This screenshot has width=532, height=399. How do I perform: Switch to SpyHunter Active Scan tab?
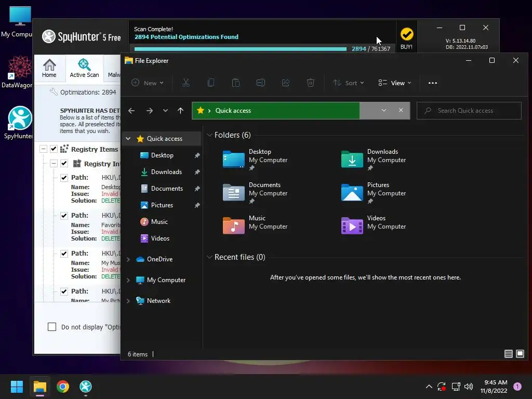(84, 68)
